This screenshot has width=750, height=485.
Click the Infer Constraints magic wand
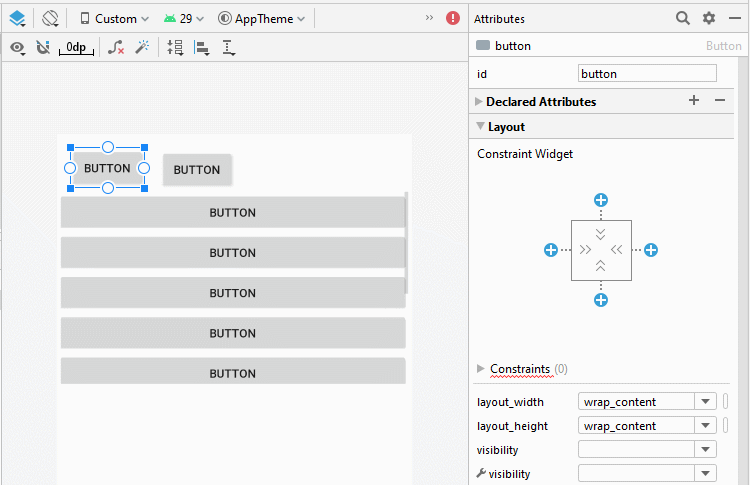coord(142,47)
